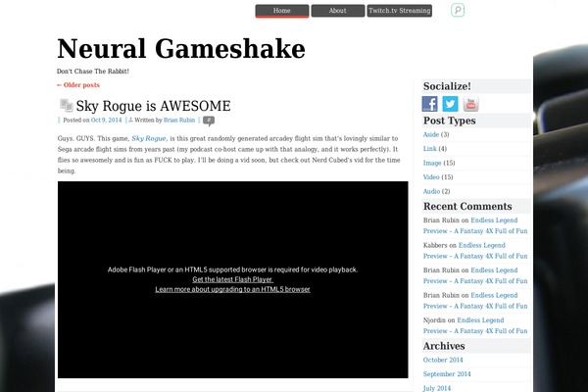
Task: Open first Brian Rubin Endless Legend comment link
Action: click(x=475, y=225)
